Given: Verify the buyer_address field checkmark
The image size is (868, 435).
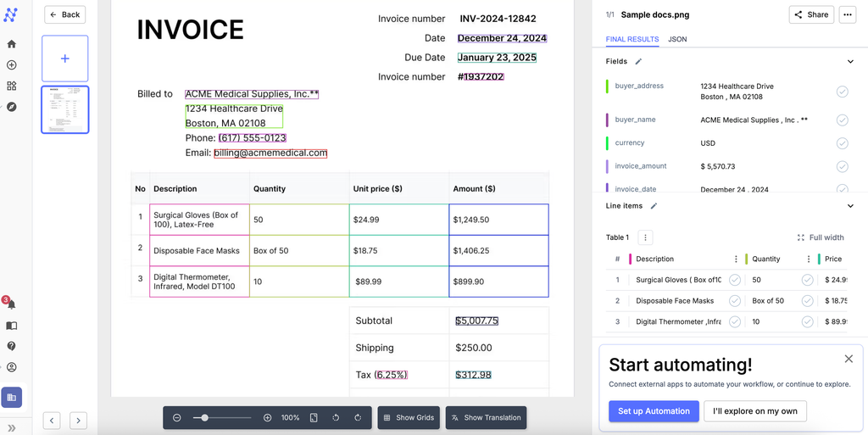Looking at the screenshot, I should coord(842,92).
